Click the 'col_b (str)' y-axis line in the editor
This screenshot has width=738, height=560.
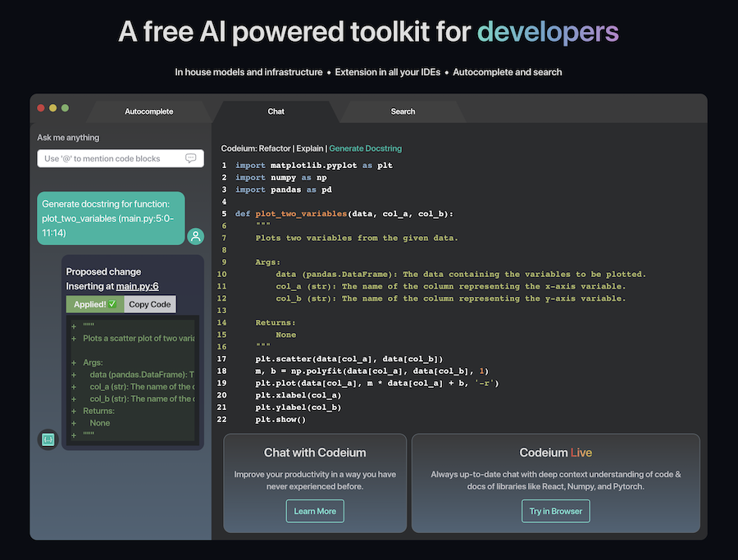pyautogui.click(x=451, y=298)
